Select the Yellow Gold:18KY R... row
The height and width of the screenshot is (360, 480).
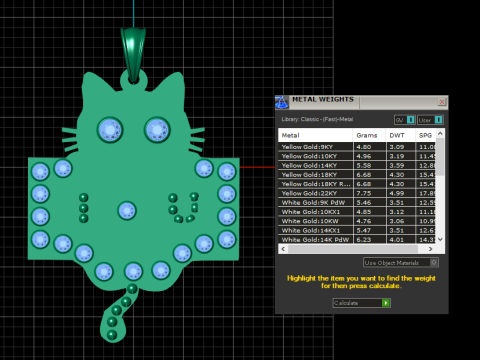pos(357,184)
